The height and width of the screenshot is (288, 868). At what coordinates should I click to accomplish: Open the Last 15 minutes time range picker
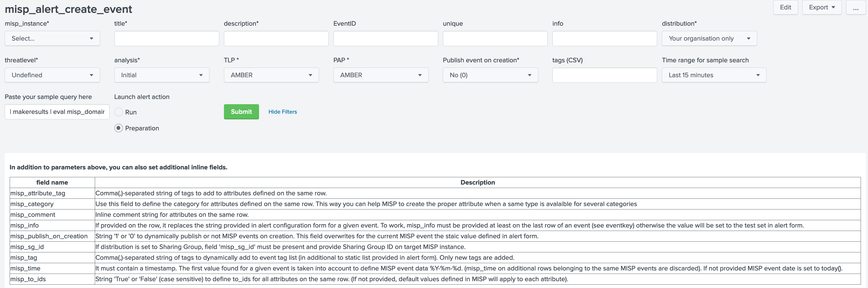(714, 75)
